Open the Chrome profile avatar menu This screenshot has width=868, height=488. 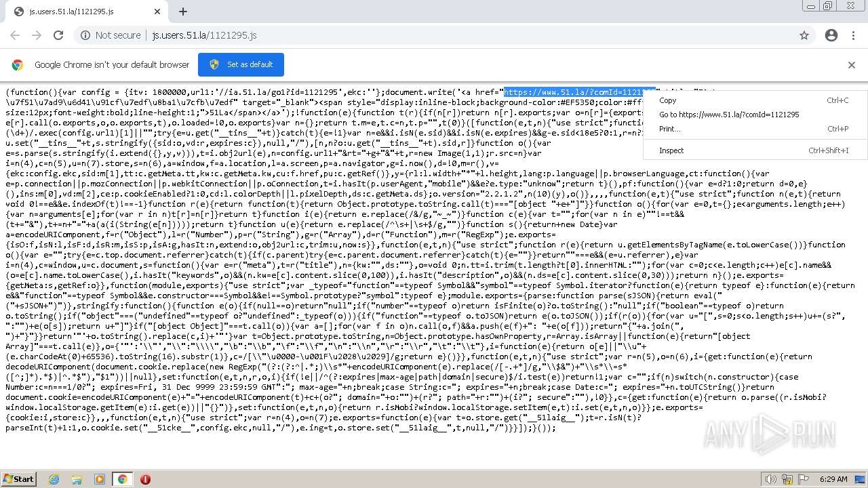pyautogui.click(x=831, y=35)
